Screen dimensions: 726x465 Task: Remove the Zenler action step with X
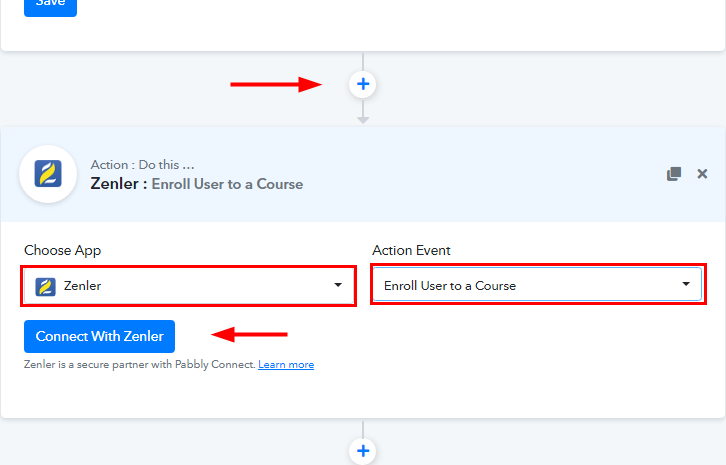click(702, 174)
